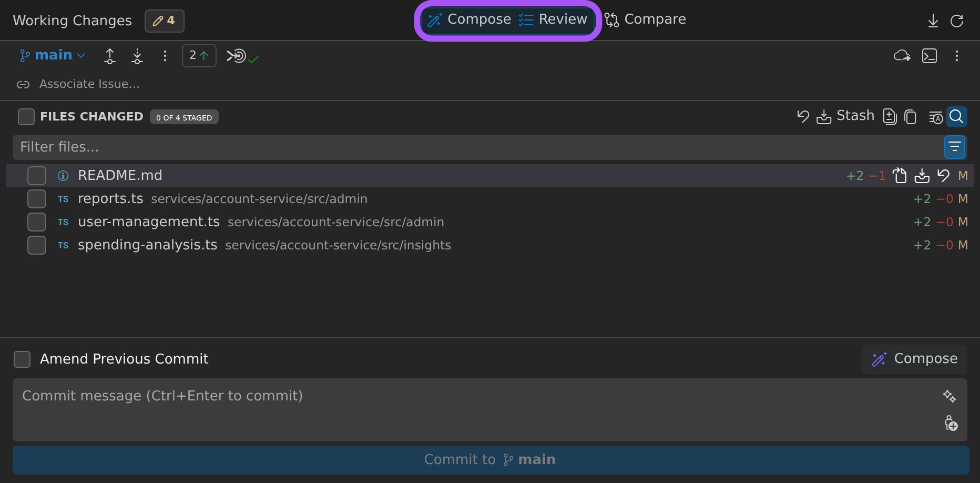
Task: Click the refresh icon in header
Action: click(957, 21)
